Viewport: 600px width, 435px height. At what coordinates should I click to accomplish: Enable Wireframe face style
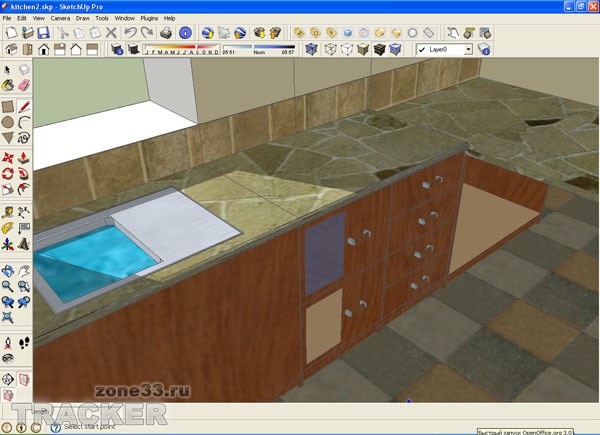[x=331, y=49]
